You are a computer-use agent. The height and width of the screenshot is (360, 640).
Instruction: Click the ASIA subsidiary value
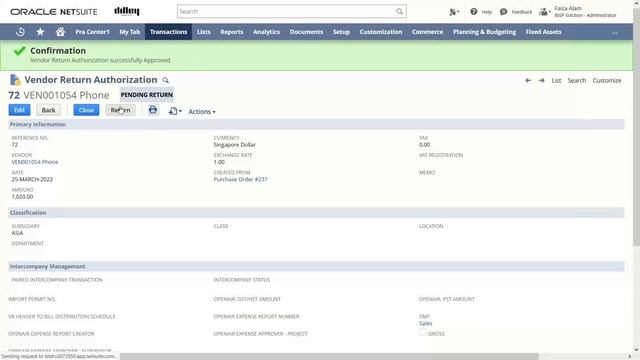tap(17, 233)
